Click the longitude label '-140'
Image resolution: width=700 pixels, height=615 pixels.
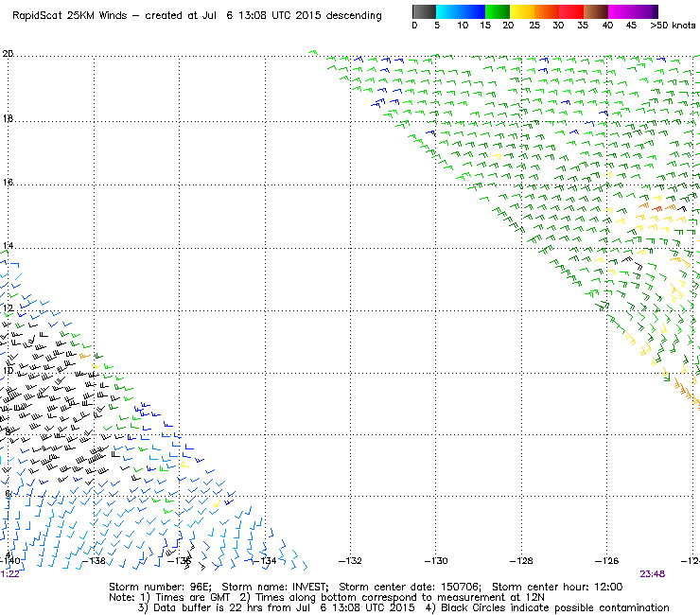tap(9, 560)
